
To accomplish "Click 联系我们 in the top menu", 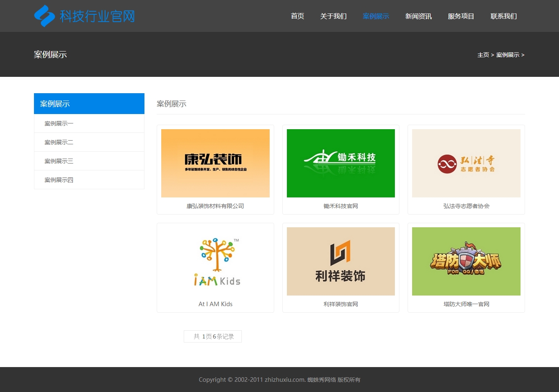I will (x=503, y=16).
